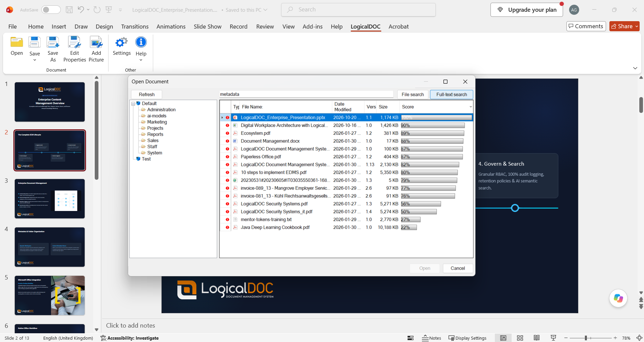The image size is (644, 342).
Task: Open the Copilot floating button
Action: point(618,298)
